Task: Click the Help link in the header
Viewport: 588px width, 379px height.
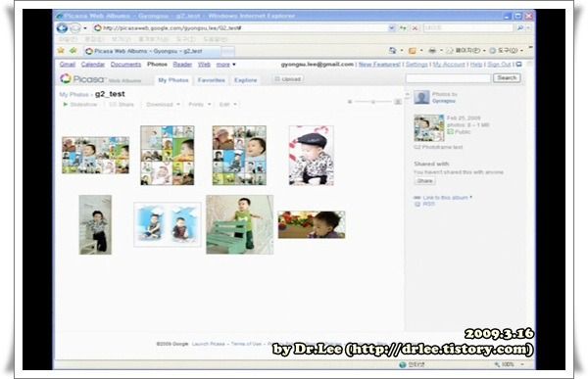Action: [x=476, y=65]
